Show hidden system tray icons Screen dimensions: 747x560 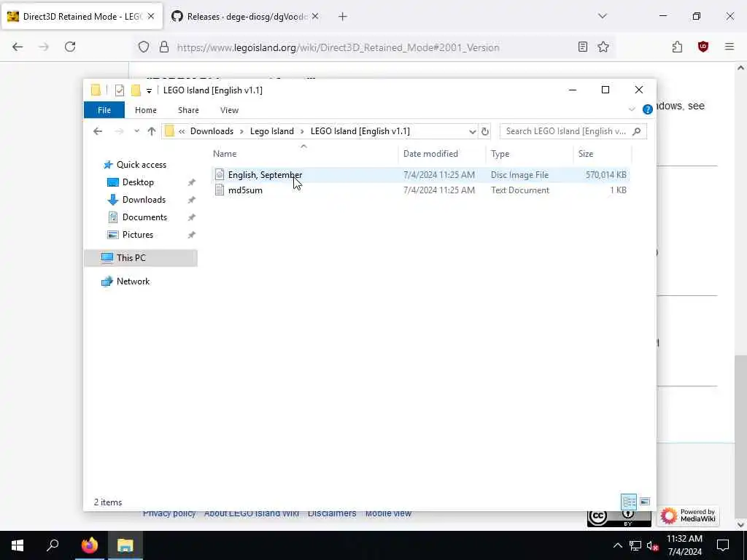(x=617, y=545)
